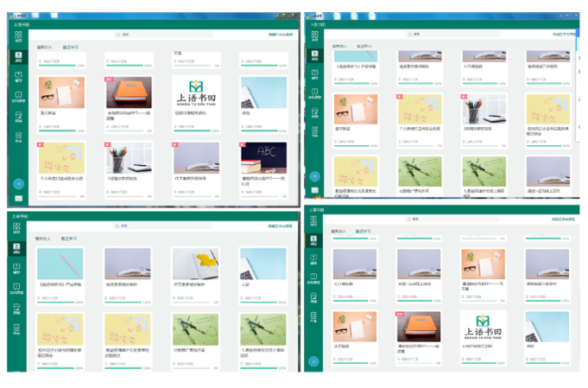Open the orange notebook course card in top-left window
588x388 pixels.
coord(129,105)
